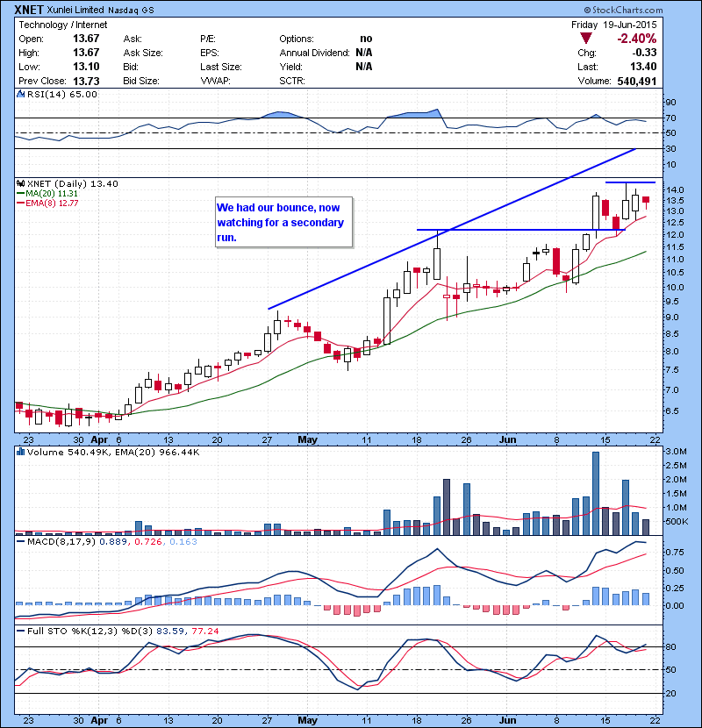Click the Nasdaq GS exchange label
702x728 pixels.
(131, 11)
